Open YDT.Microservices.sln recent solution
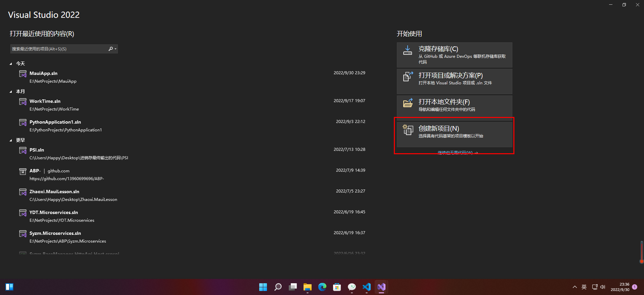644x295 pixels. (x=192, y=216)
